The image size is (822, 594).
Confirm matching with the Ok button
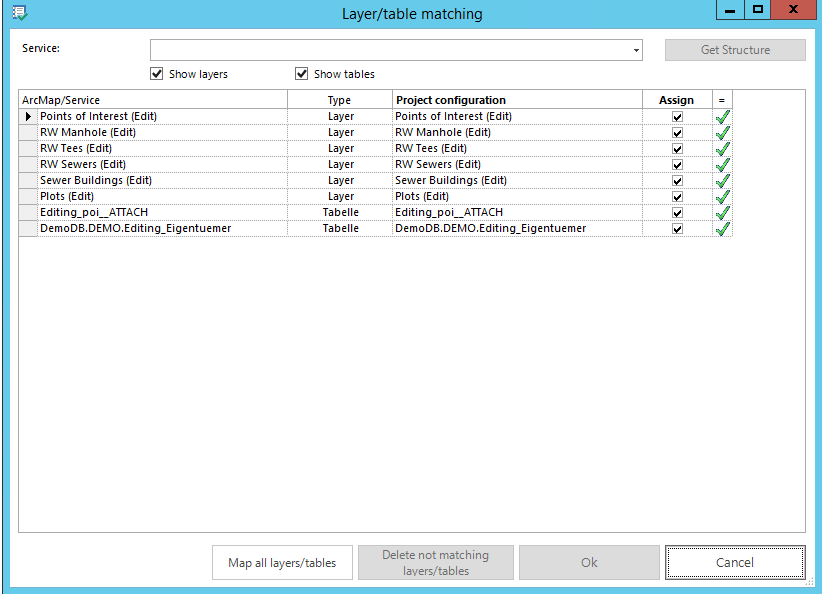[589, 562]
